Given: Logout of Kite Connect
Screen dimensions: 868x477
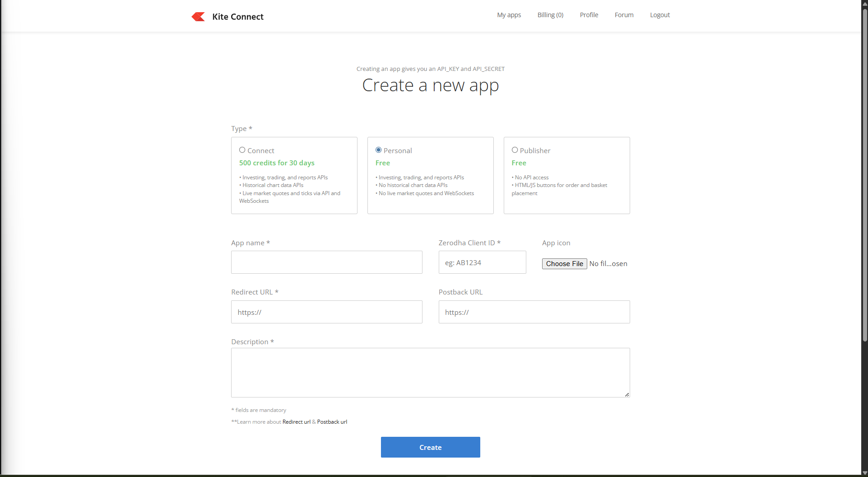Looking at the screenshot, I should (x=659, y=14).
